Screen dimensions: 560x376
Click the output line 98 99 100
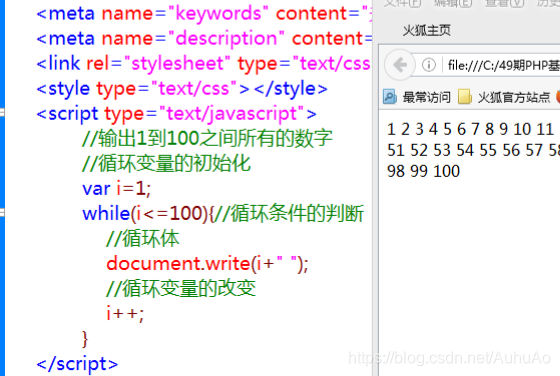(x=423, y=171)
